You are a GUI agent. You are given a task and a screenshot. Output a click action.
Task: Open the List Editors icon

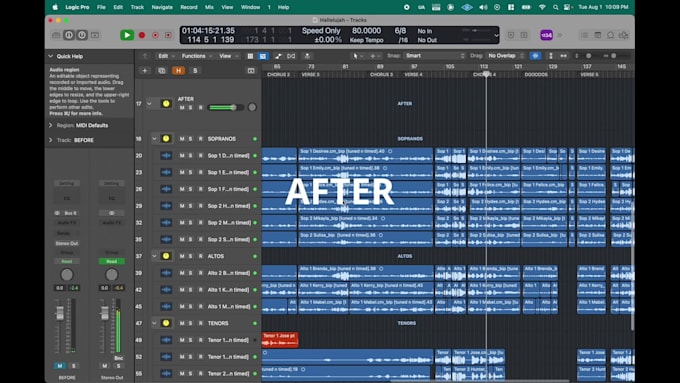585,35
